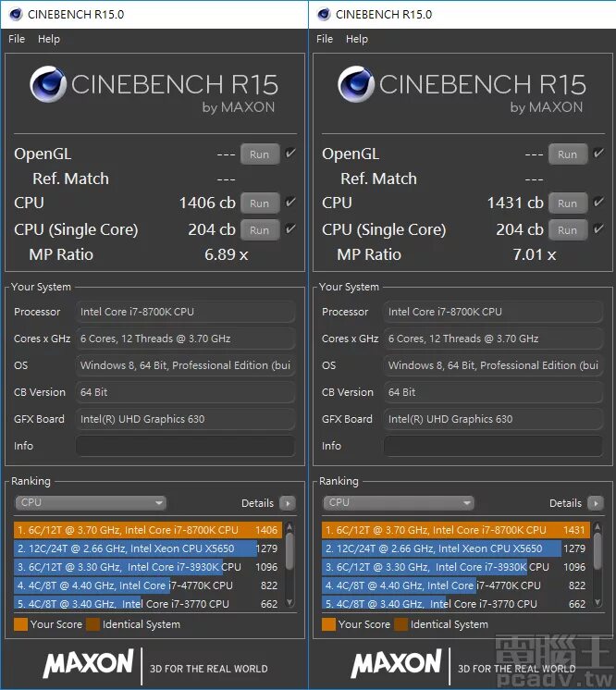The height and width of the screenshot is (690, 616).
Task: Select i7-4770K row in right ranking
Action: pos(456,585)
